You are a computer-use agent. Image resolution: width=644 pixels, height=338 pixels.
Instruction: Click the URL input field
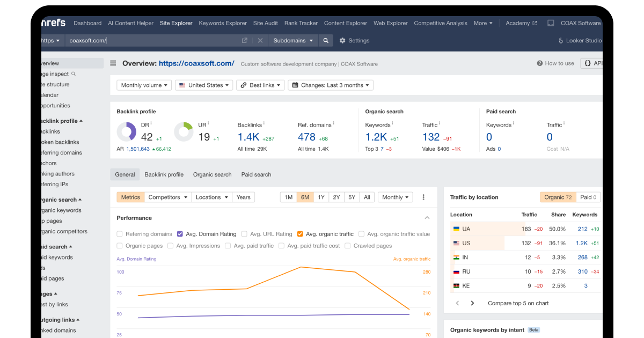(x=153, y=40)
